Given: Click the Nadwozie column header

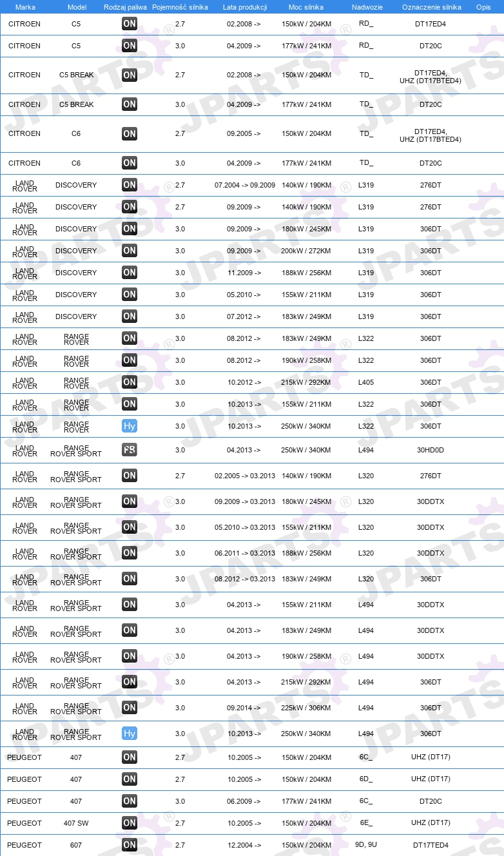Looking at the screenshot, I should (367, 7).
